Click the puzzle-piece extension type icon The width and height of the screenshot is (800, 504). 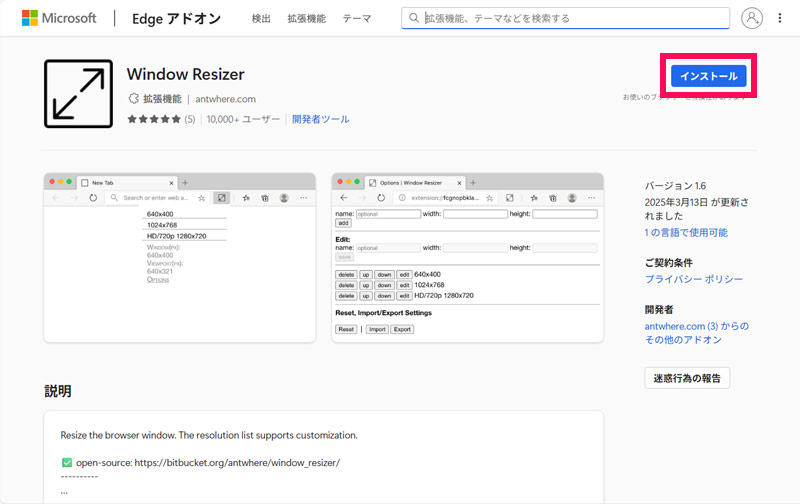133,98
